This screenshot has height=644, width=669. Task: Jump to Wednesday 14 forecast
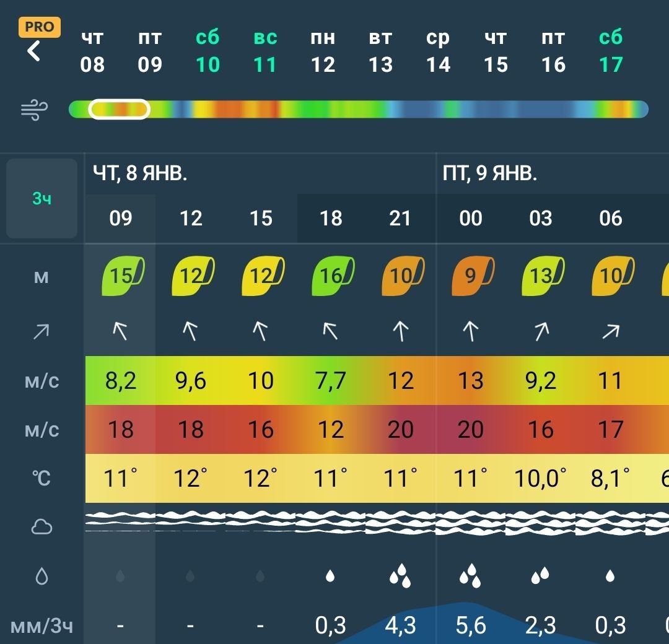pos(438,51)
